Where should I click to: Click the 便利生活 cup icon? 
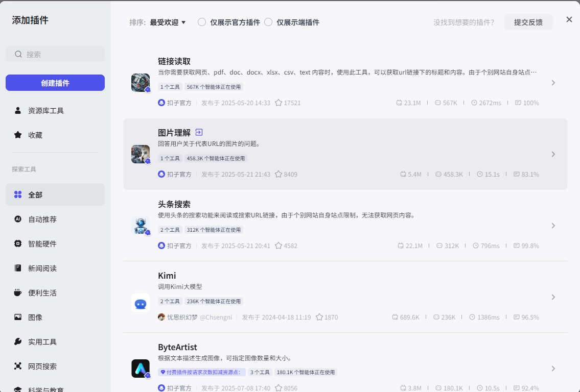(x=18, y=292)
